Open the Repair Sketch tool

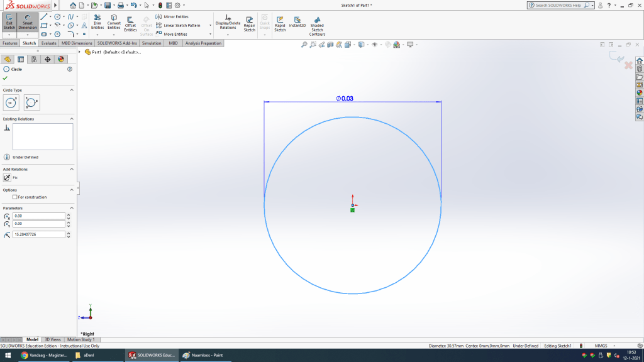coord(250,24)
